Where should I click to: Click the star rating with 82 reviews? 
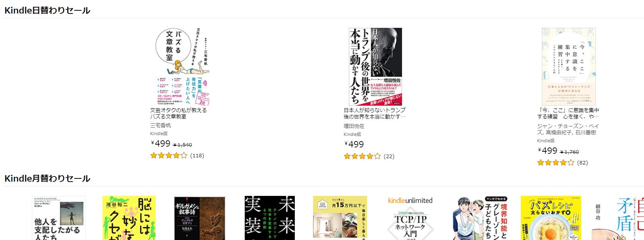(x=556, y=163)
